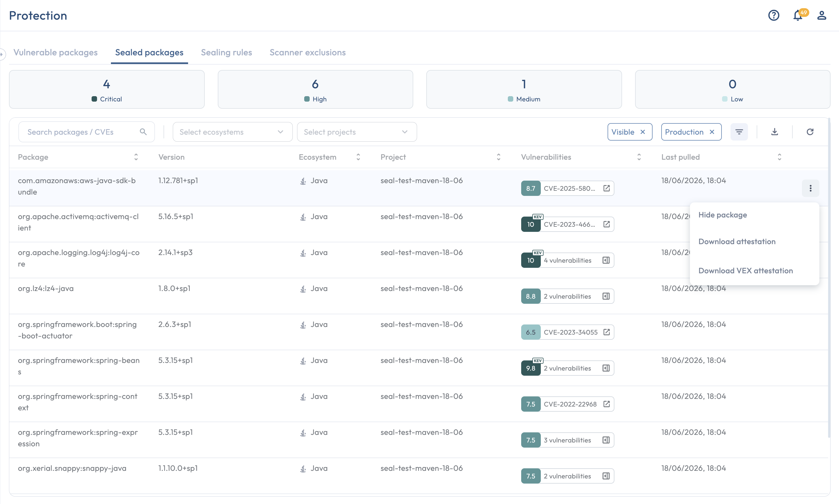Screen dimensions: 839x504
Task: Expand the Select ecosystems dropdown
Action: [233, 132]
